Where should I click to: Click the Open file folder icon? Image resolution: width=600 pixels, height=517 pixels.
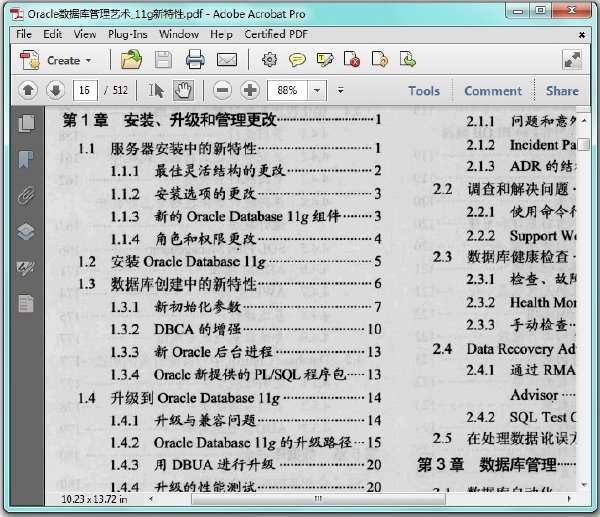131,60
